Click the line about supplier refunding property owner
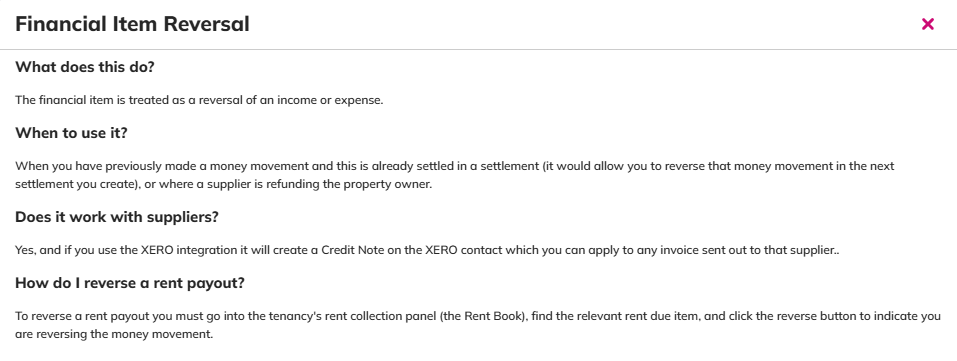Screen dimensions: 957x361 point(223,184)
